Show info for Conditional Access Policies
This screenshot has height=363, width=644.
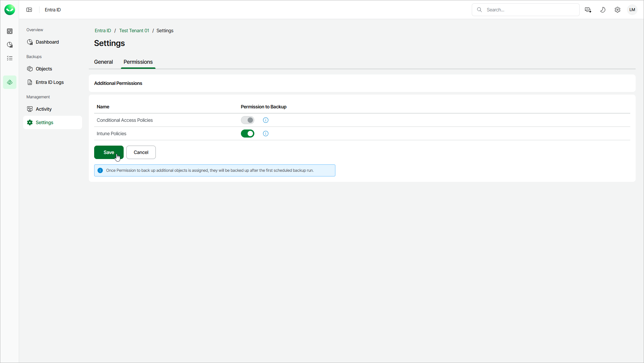point(266,120)
